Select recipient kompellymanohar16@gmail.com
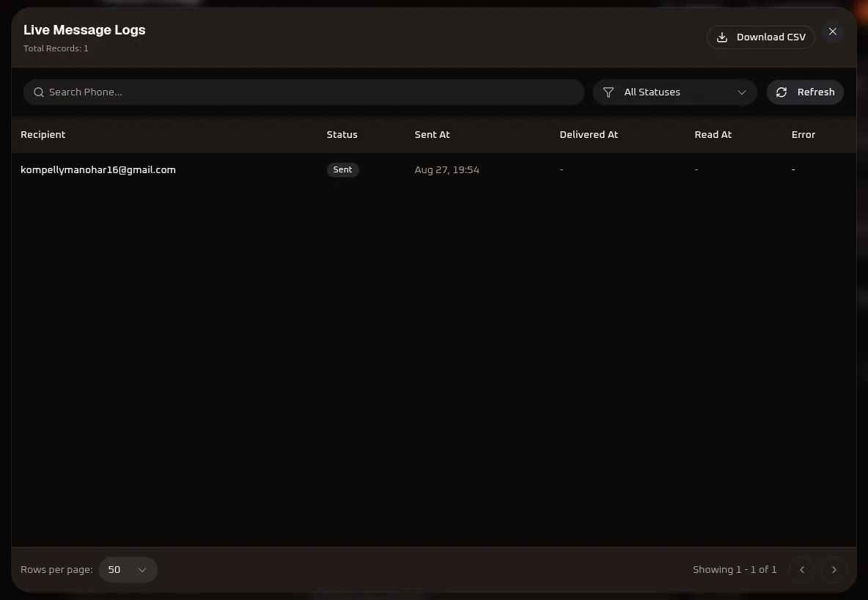The width and height of the screenshot is (868, 600). (98, 169)
